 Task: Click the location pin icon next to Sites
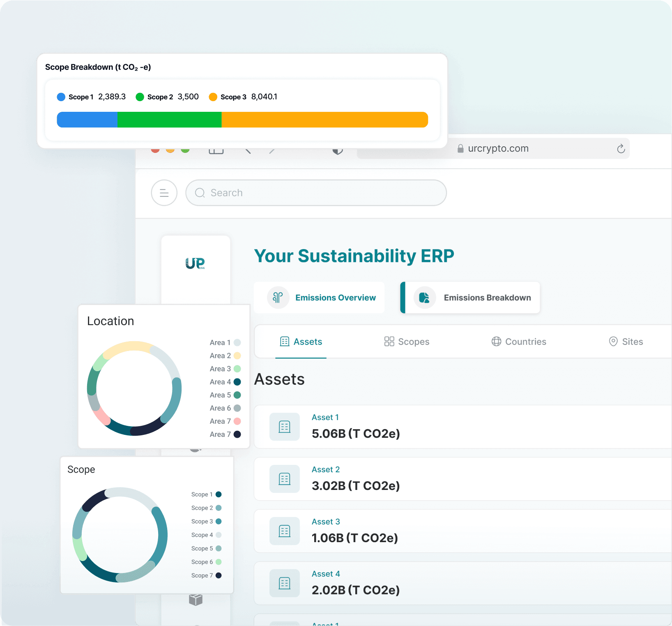[x=612, y=342]
